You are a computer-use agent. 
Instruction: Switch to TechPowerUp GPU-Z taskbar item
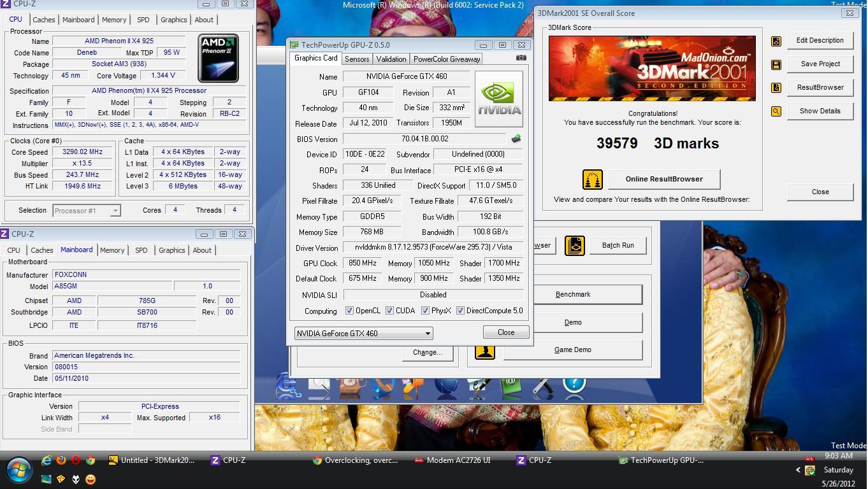tap(662, 460)
